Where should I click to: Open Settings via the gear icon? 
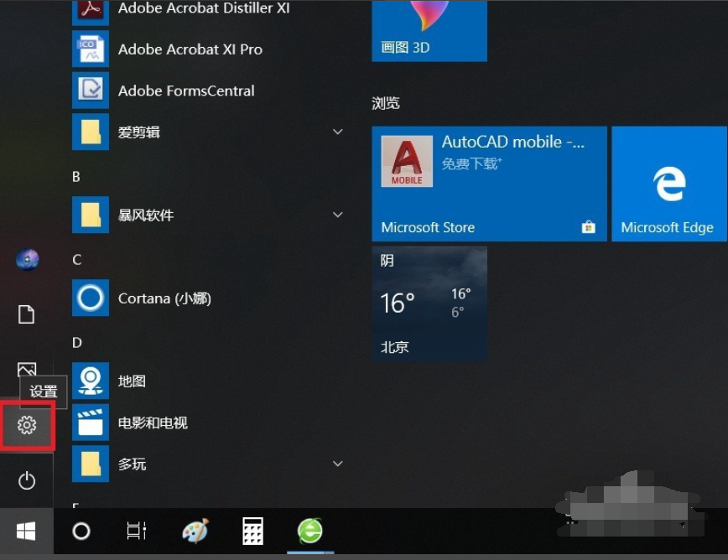(27, 425)
